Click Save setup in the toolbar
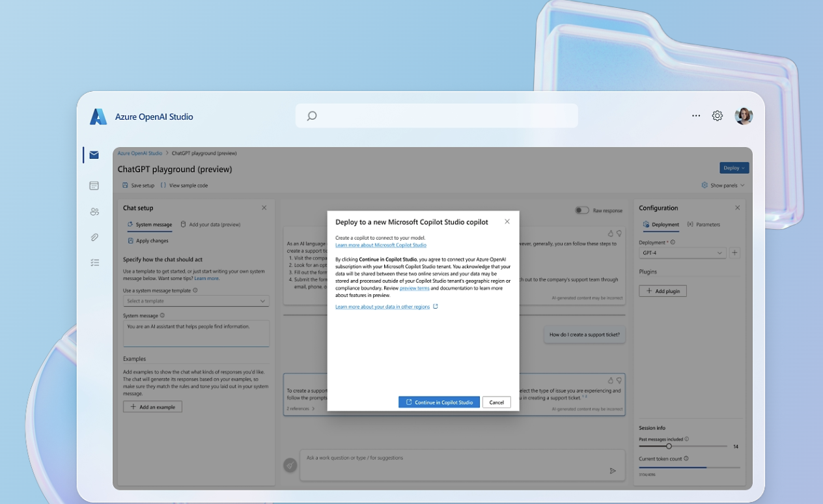 pyautogui.click(x=138, y=186)
